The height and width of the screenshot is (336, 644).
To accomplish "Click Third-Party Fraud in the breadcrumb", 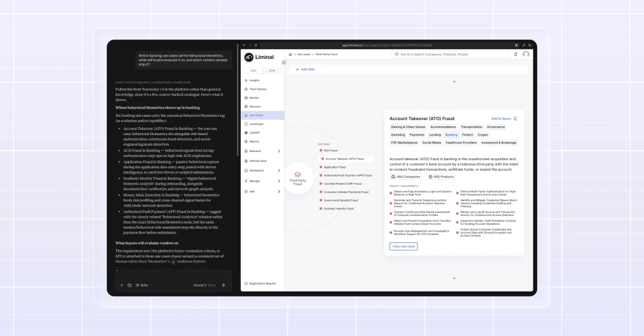I will coord(326,54).
